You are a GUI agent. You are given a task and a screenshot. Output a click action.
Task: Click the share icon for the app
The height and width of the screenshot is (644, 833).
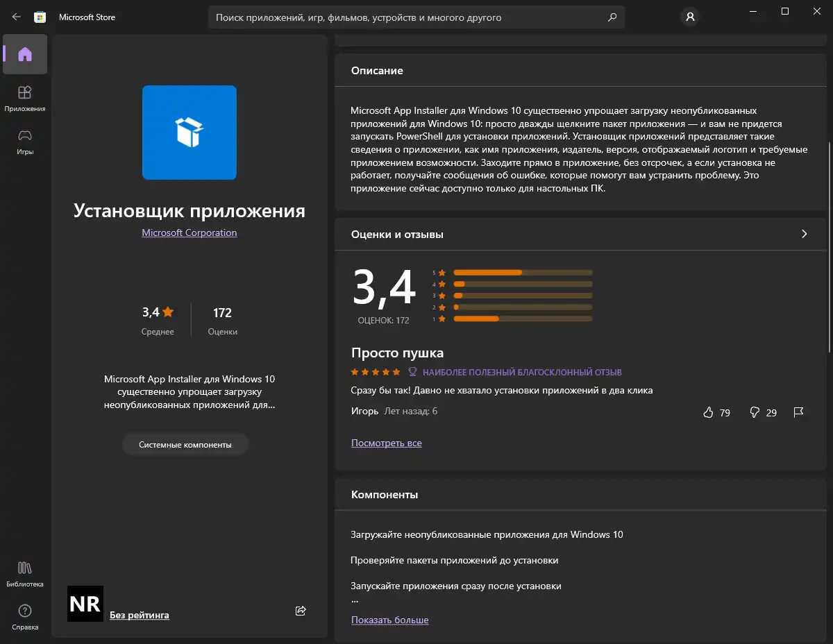tap(301, 611)
